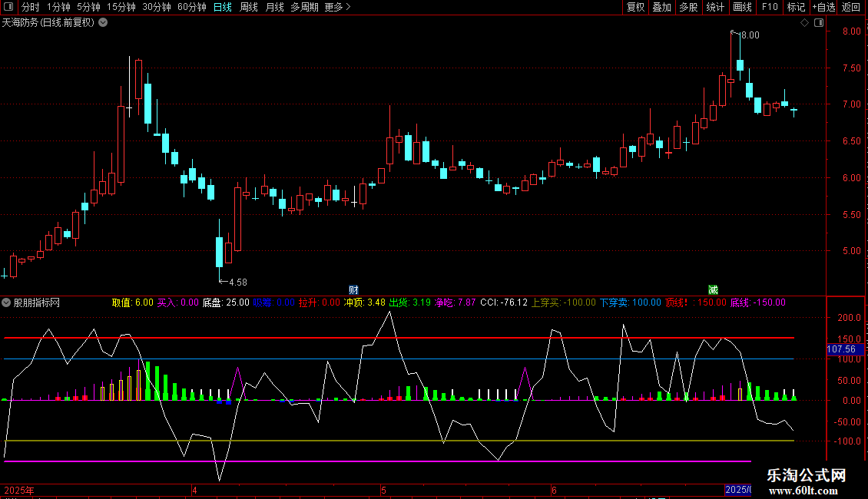Click the 减 marker on the chart
Image resolution: width=868 pixels, height=499 pixels.
pyautogui.click(x=713, y=290)
